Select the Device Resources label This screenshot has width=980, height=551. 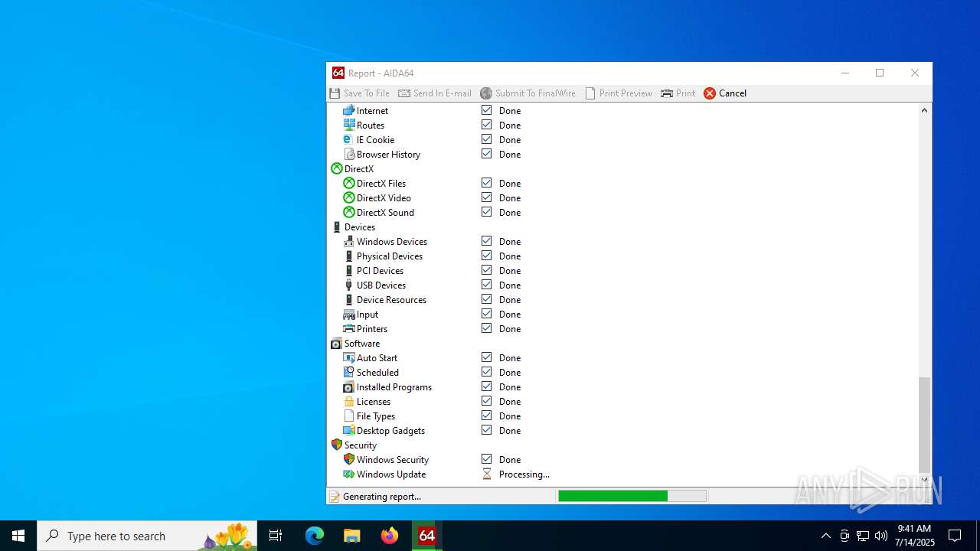[x=391, y=300]
